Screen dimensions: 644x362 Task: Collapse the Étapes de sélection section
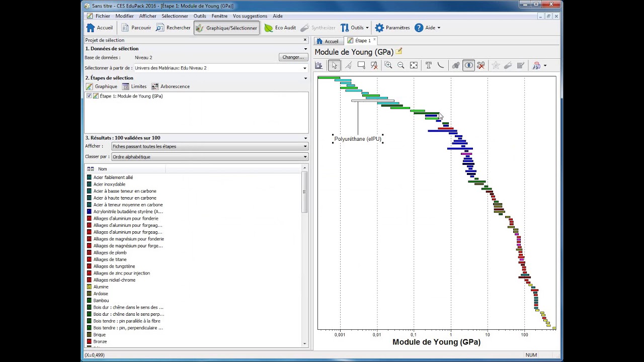click(305, 78)
